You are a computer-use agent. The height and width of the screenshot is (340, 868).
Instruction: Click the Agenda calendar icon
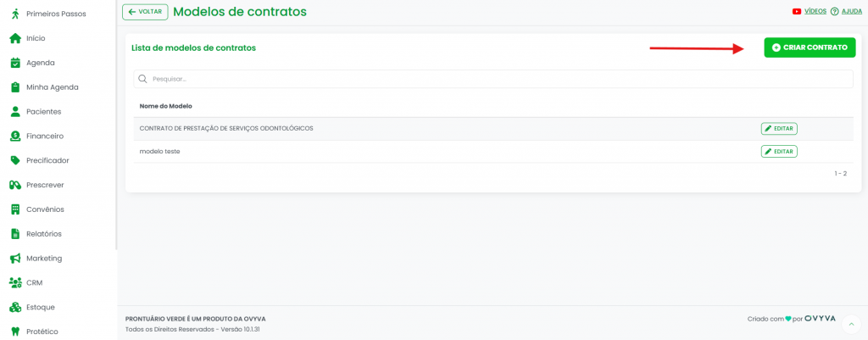14,63
